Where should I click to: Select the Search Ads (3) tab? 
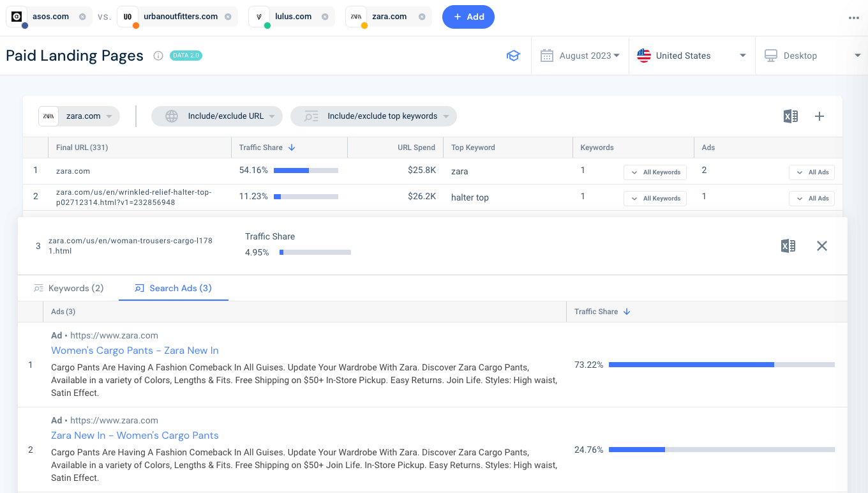[173, 288]
